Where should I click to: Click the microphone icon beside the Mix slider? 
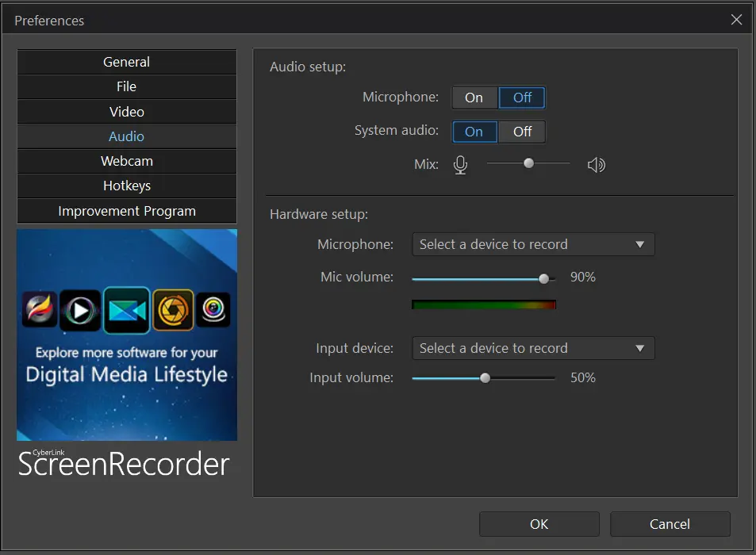pyautogui.click(x=460, y=164)
